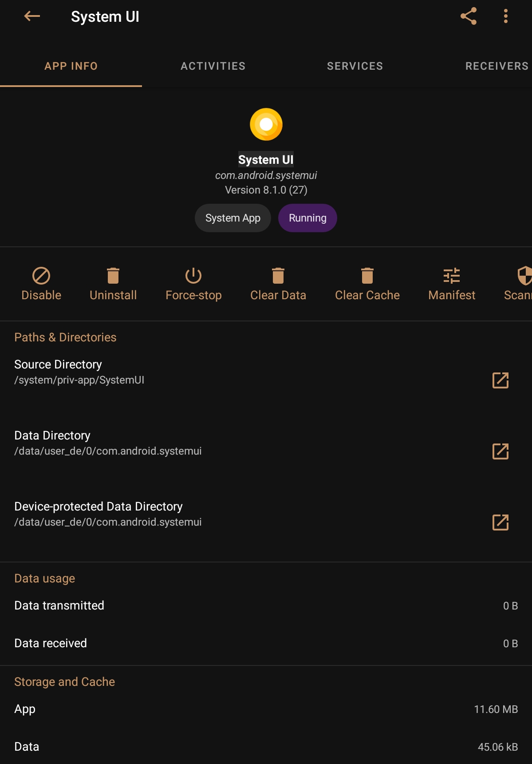Clear Cache using the trash icon

(x=367, y=276)
